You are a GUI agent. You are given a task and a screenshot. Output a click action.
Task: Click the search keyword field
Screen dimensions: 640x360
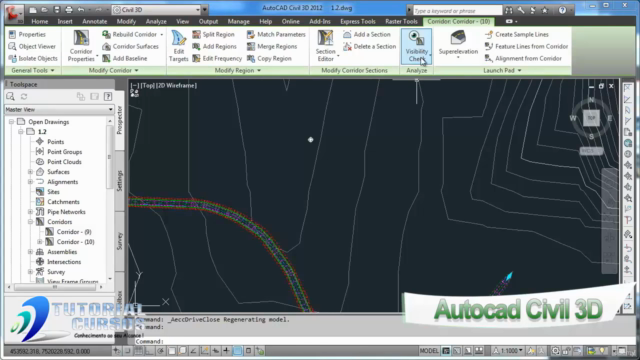tap(457, 11)
